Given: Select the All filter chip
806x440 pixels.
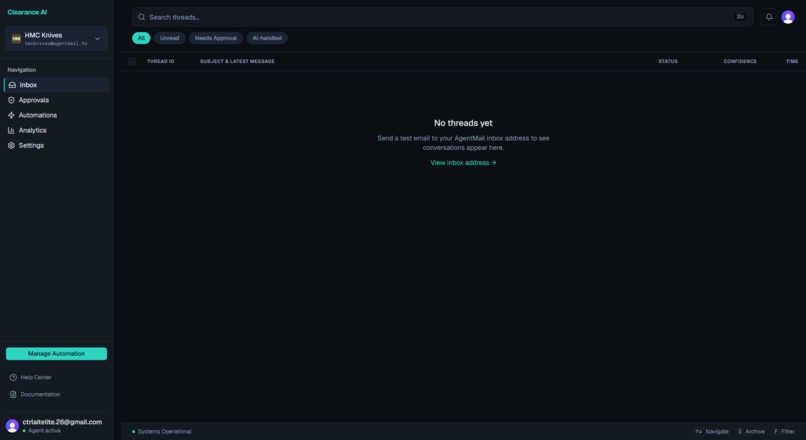Looking at the screenshot, I should pyautogui.click(x=141, y=38).
